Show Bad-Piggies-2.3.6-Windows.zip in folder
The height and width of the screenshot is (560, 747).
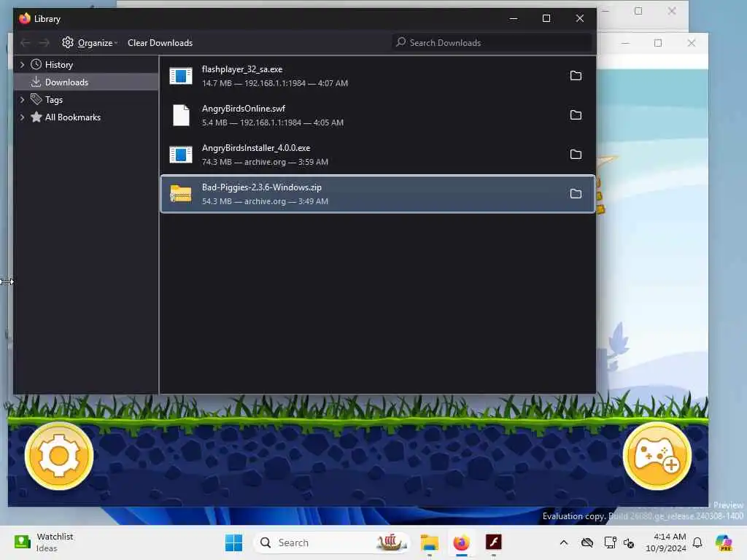576,194
